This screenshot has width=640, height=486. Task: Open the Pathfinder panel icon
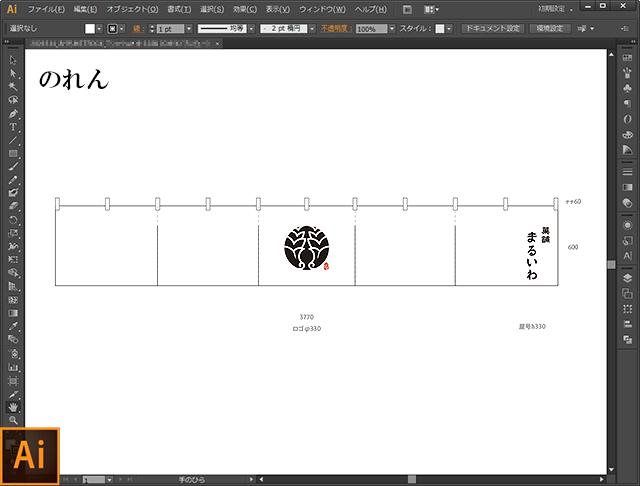click(x=627, y=340)
